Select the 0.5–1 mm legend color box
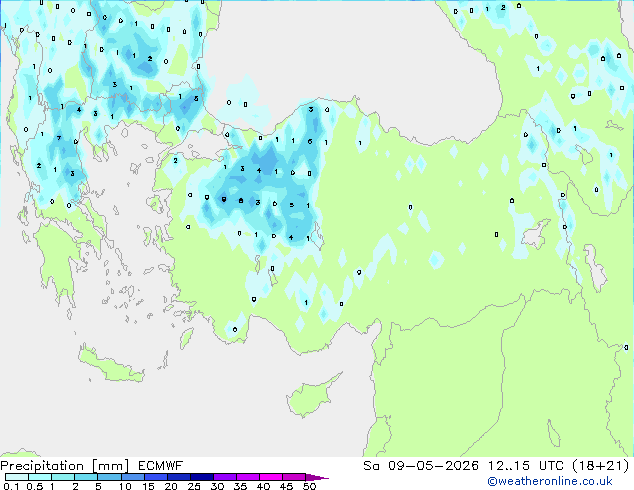 [40, 477]
